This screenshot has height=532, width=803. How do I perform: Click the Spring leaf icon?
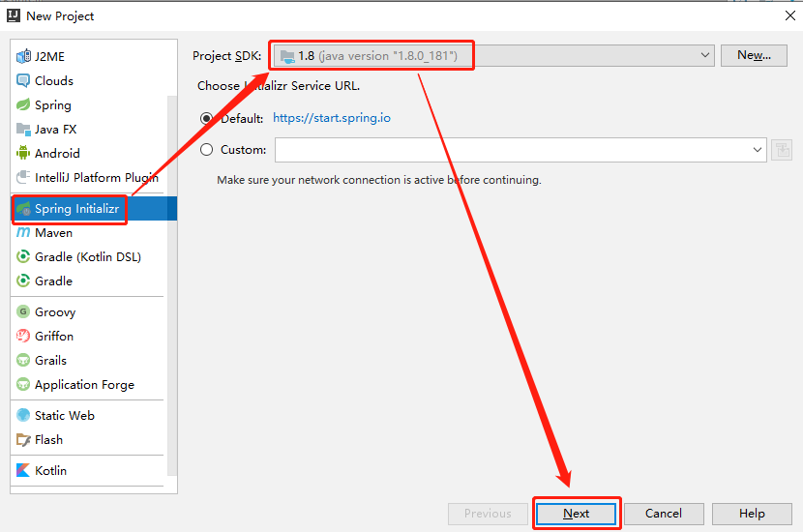pyautogui.click(x=23, y=105)
